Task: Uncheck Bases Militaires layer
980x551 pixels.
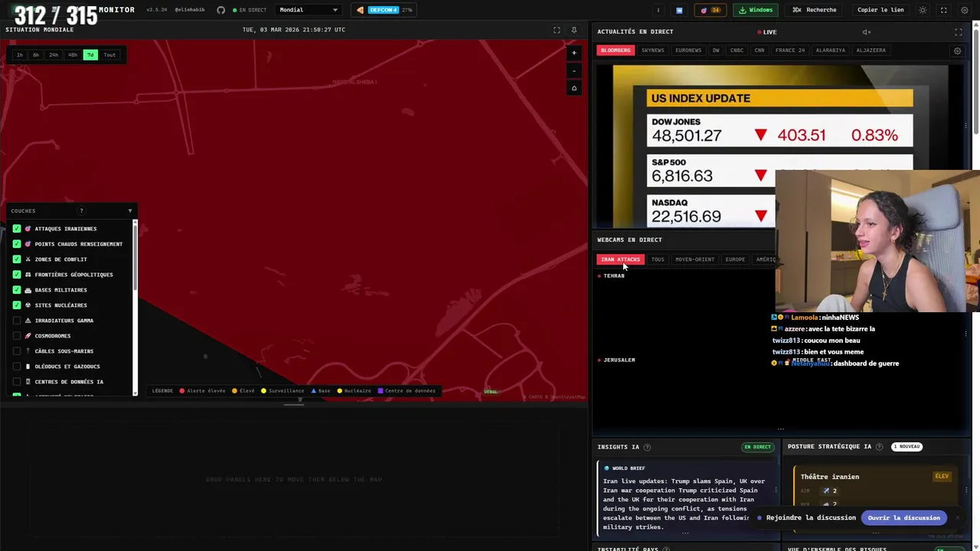Action: (17, 290)
